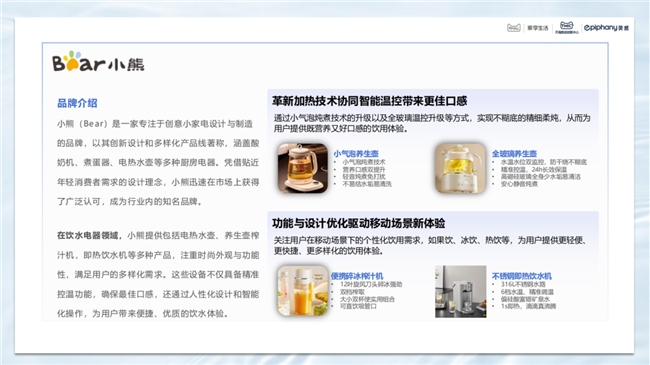Click the 家享生活 logo text in header
Image resolution: width=650 pixels, height=365 pixels.
[x=538, y=28]
